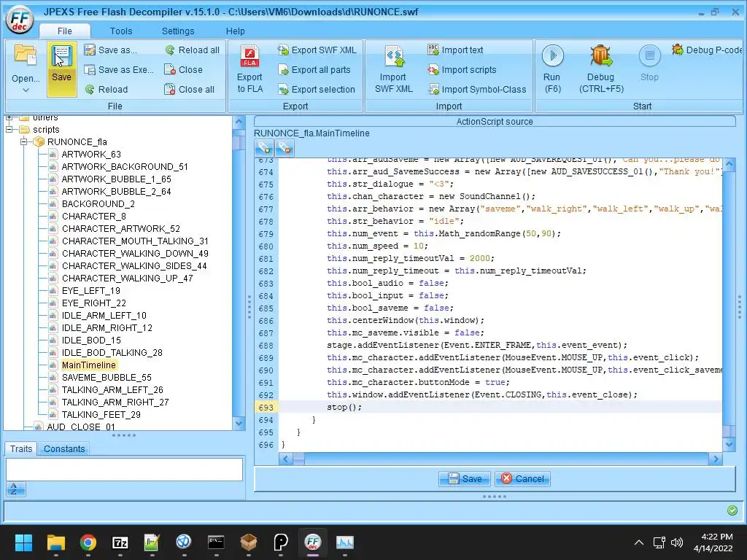Click Export all parts

[x=314, y=69]
